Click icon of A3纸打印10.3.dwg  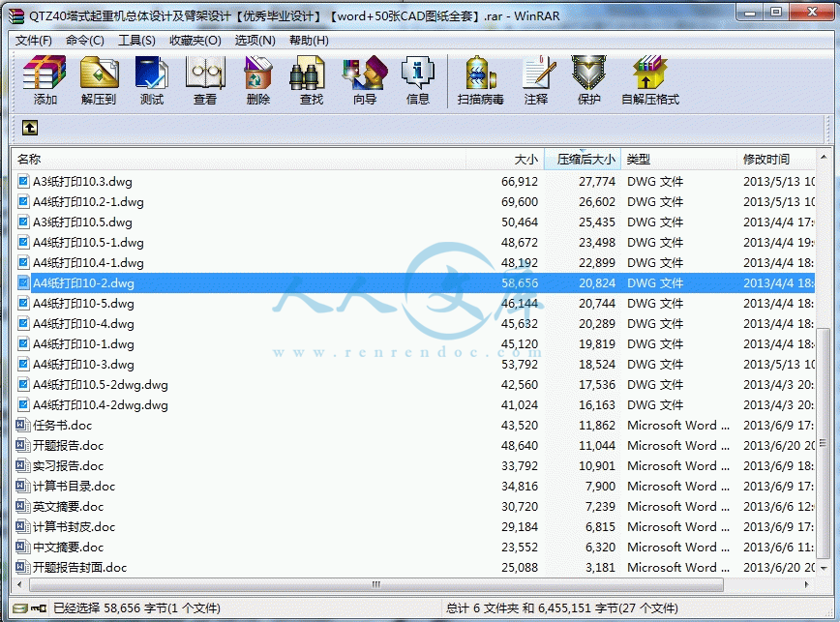(x=23, y=181)
